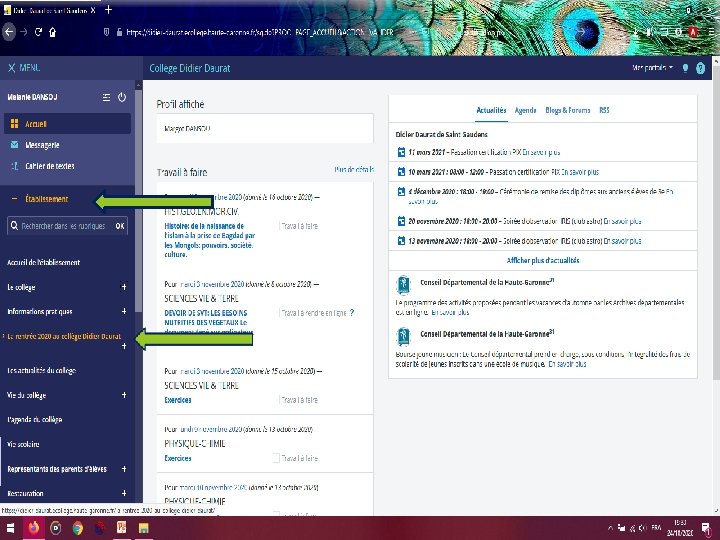Viewport: 720px width, 540px height.
Task: Expand the Restauration submenu with its plus icon
Action: 124,493
